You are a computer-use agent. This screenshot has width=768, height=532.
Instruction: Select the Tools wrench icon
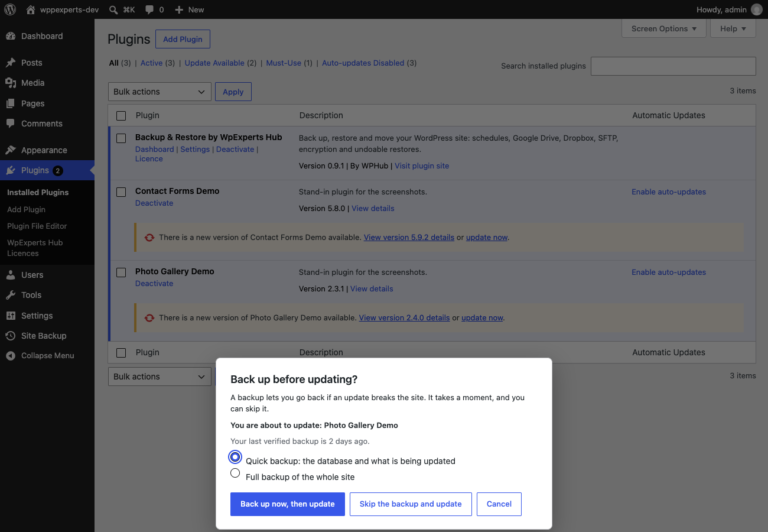(10, 295)
